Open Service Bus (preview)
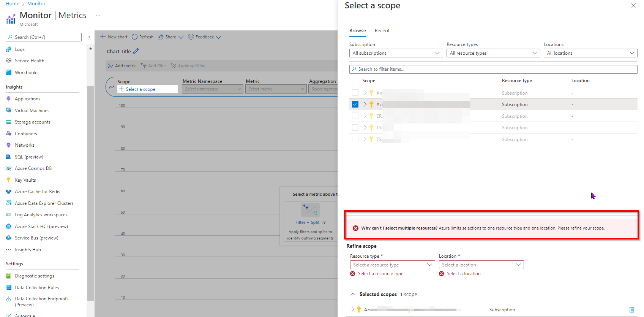The image size is (644, 317). [36, 238]
